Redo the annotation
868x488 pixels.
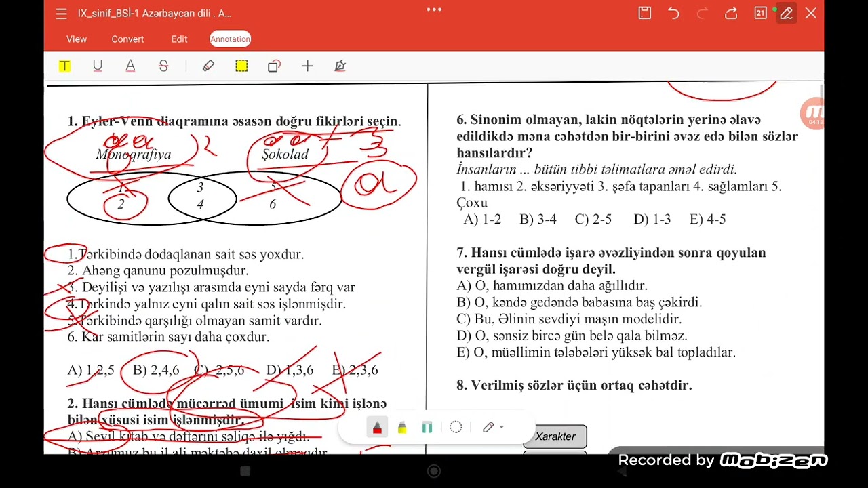pyautogui.click(x=703, y=13)
